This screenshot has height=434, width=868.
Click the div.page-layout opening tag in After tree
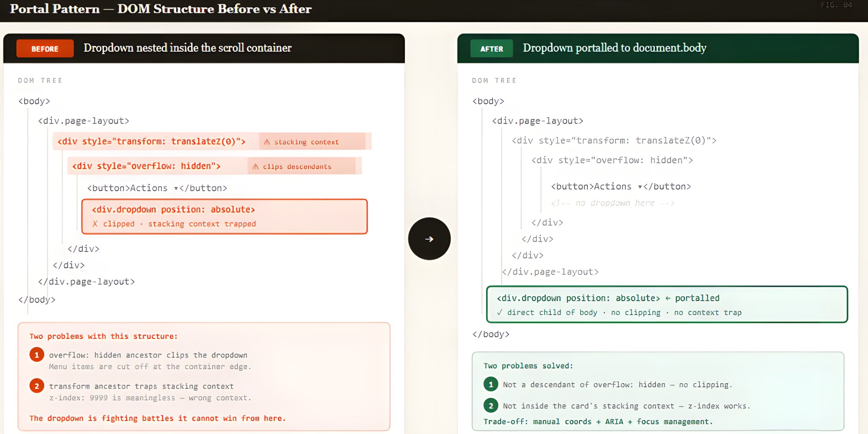click(x=537, y=121)
